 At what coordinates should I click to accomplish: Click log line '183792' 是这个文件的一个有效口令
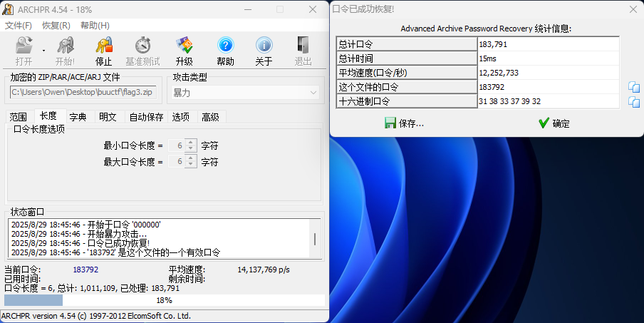115,252
